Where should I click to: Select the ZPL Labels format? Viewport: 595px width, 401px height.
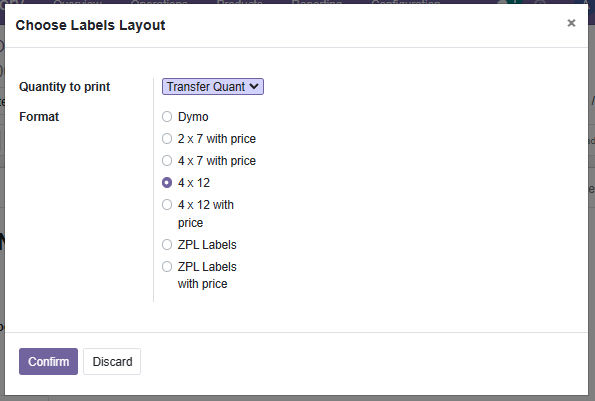(x=167, y=245)
